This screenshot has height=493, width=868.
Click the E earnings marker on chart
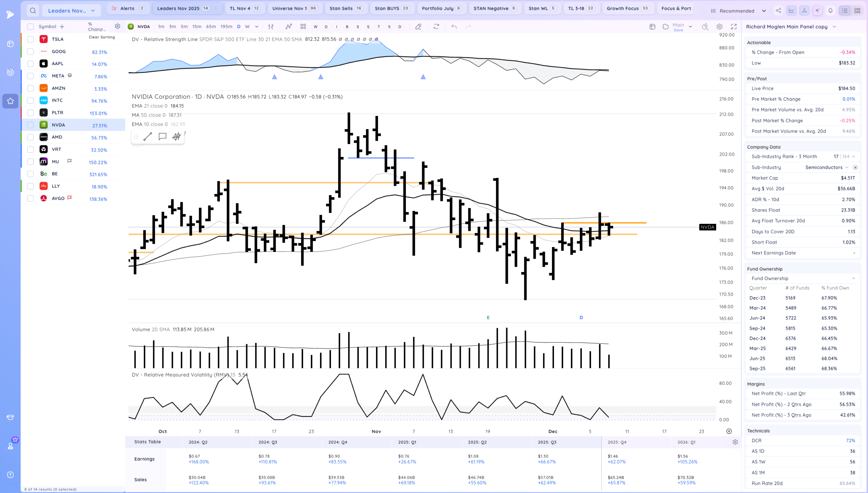(x=488, y=318)
